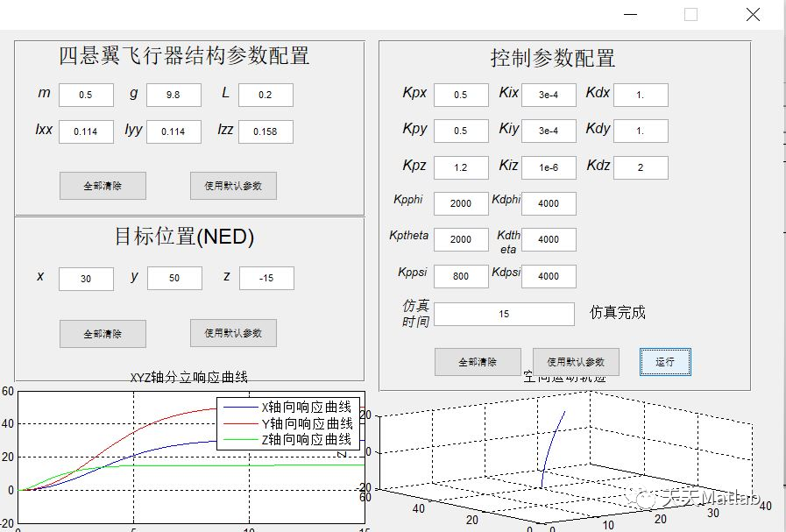This screenshot has height=532, width=786.
Task: Click the target z position field
Action: click(266, 279)
